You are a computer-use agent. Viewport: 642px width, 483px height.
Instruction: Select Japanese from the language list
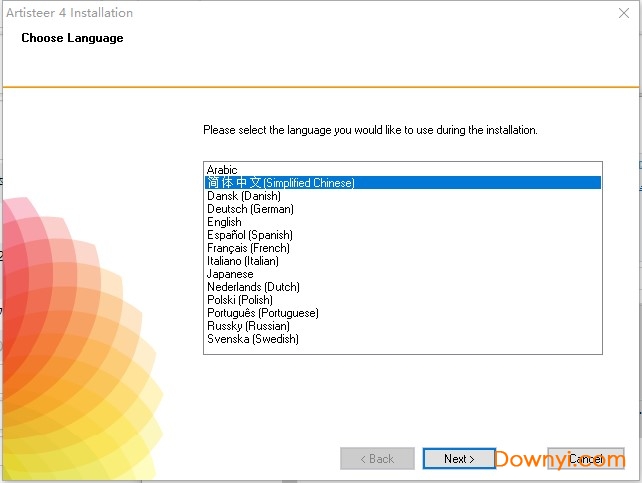click(x=230, y=274)
